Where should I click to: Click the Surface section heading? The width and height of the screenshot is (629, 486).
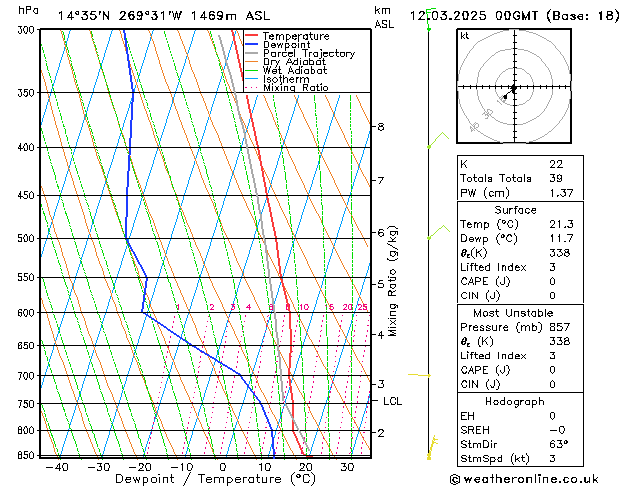coord(515,210)
